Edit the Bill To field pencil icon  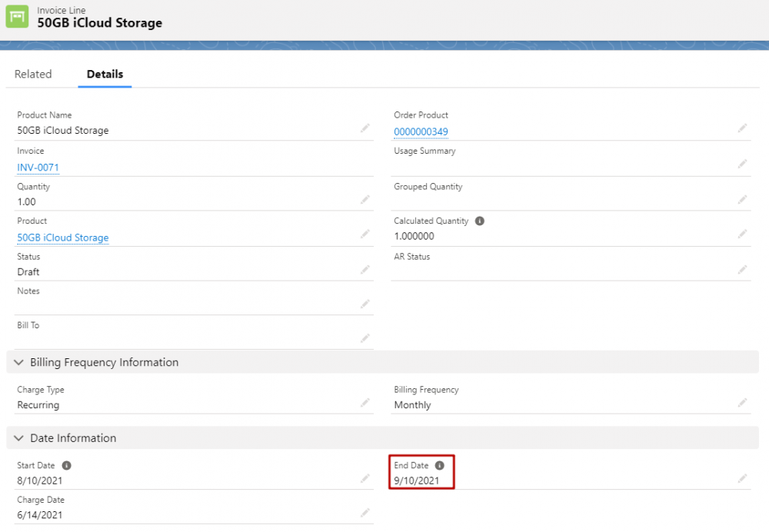pyautogui.click(x=365, y=338)
